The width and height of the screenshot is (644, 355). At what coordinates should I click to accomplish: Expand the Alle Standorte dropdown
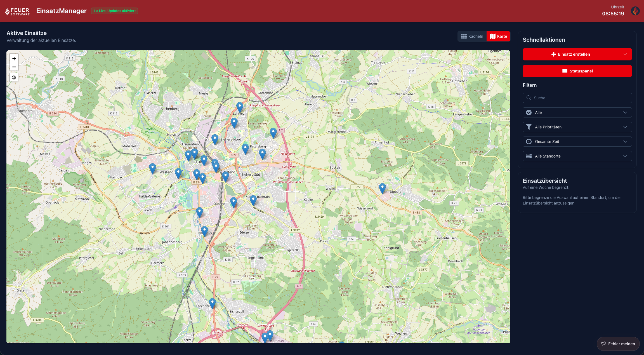coord(577,156)
